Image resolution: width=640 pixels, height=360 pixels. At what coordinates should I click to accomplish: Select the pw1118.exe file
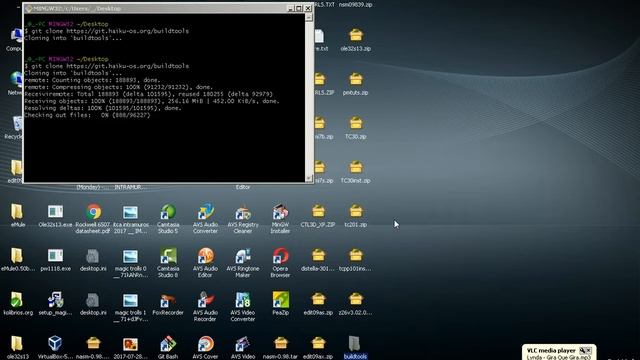click(x=55, y=259)
